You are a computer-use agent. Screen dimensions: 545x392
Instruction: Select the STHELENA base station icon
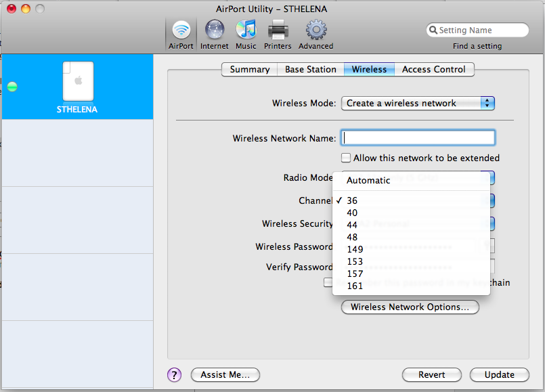[77, 82]
